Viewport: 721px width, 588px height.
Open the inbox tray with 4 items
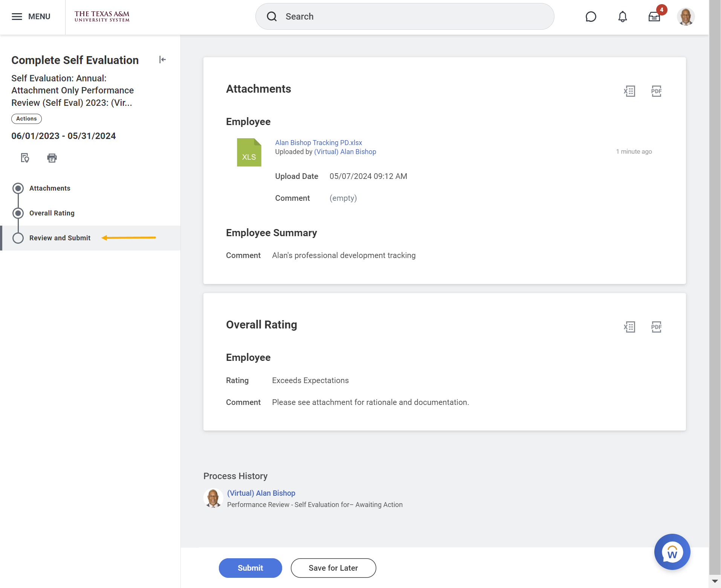[x=654, y=17]
